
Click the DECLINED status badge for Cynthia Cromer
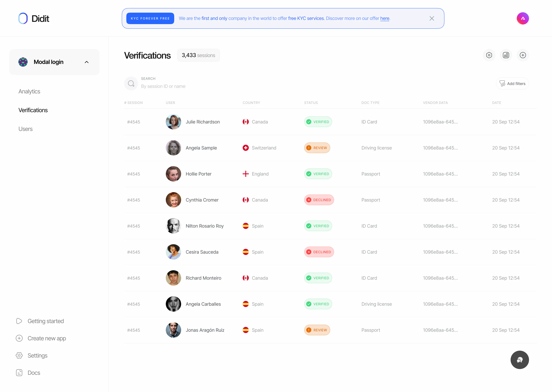pos(319,200)
